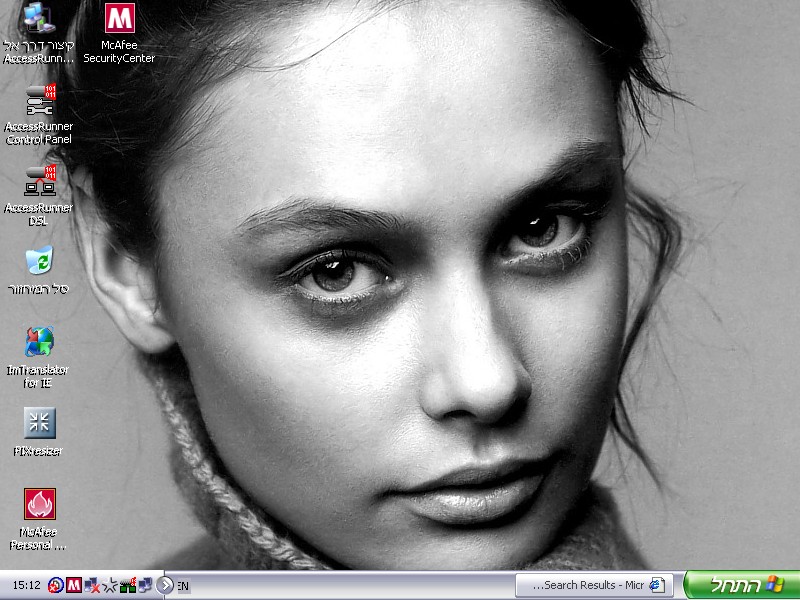Viewport: 800px width, 600px height.
Task: Click the 15:12 taskbar clock
Action: coord(26,585)
